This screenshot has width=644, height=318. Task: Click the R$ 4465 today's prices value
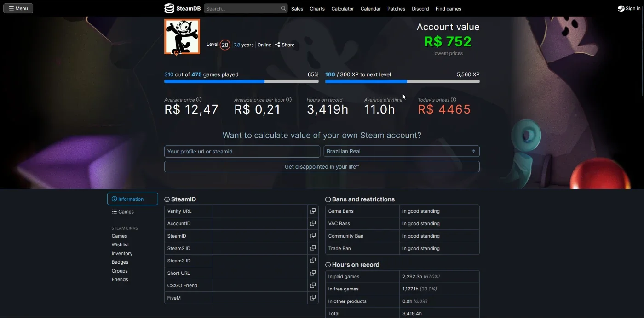point(444,109)
